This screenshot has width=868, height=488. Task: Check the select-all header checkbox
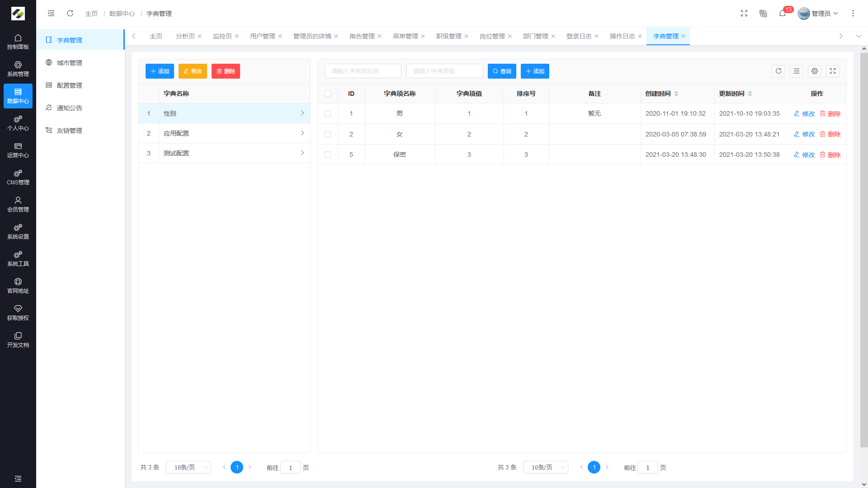coord(328,94)
